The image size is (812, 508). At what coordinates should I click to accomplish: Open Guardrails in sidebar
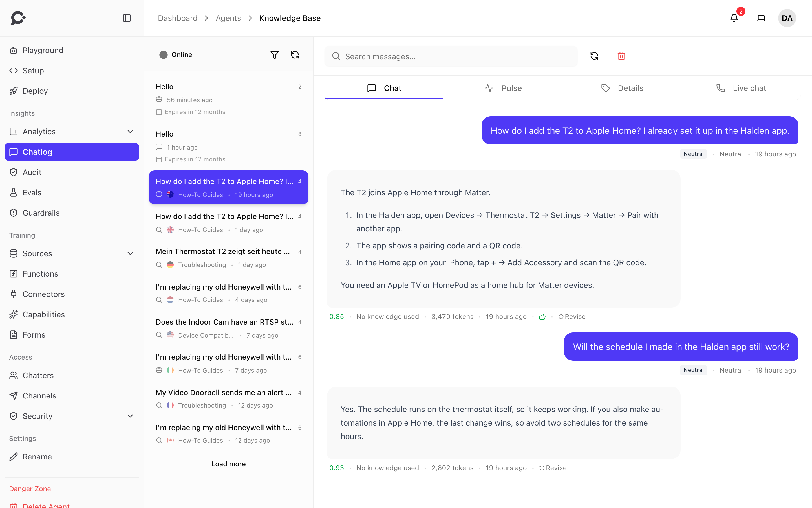pos(72,213)
